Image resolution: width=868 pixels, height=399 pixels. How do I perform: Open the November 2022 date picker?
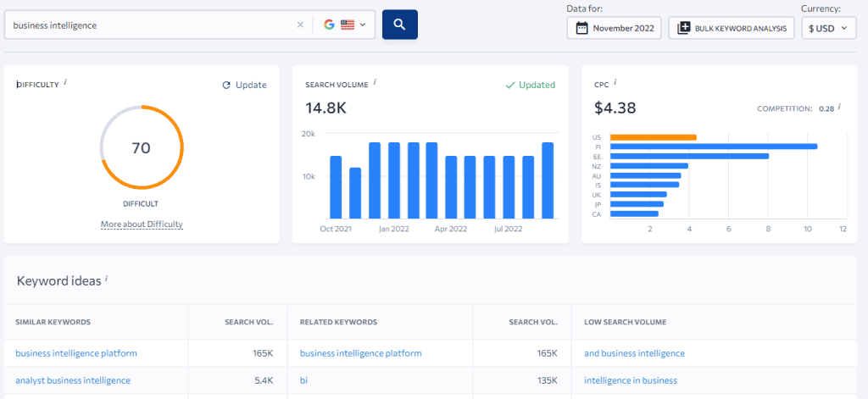coord(614,28)
